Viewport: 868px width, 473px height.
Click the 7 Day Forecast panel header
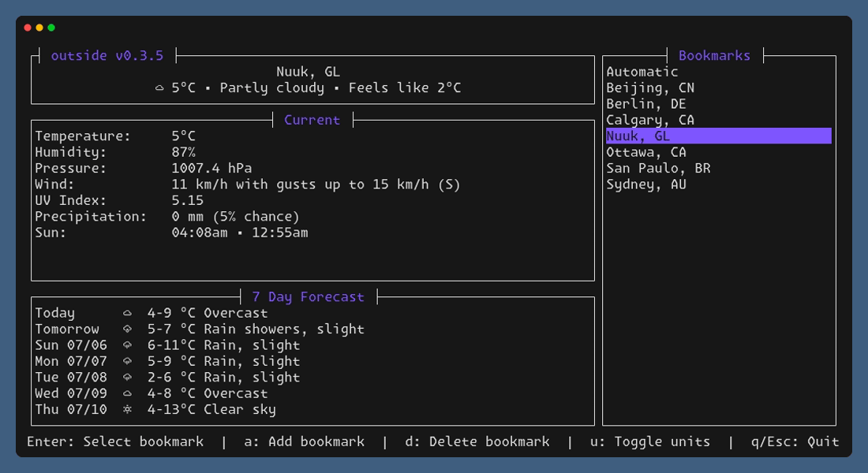[x=308, y=296]
